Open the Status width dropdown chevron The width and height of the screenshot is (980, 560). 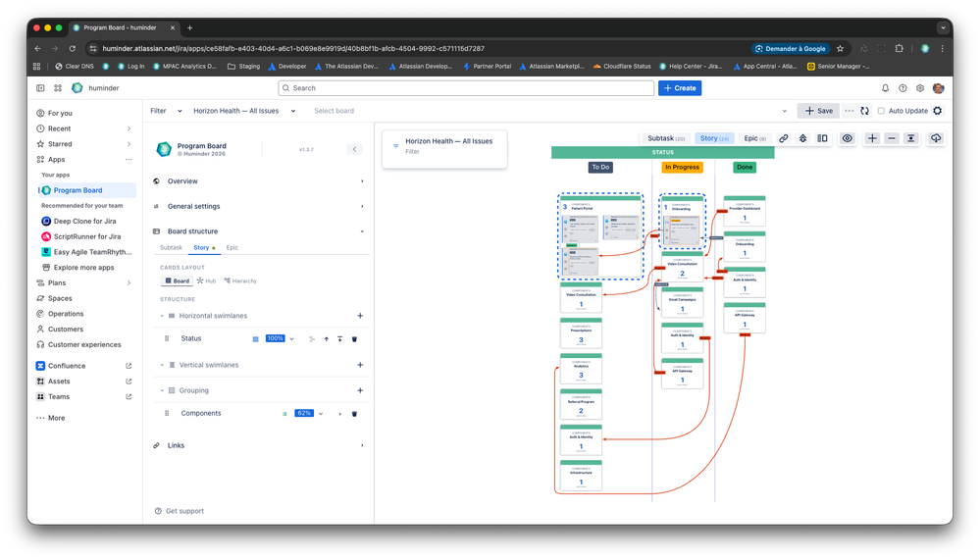click(292, 338)
